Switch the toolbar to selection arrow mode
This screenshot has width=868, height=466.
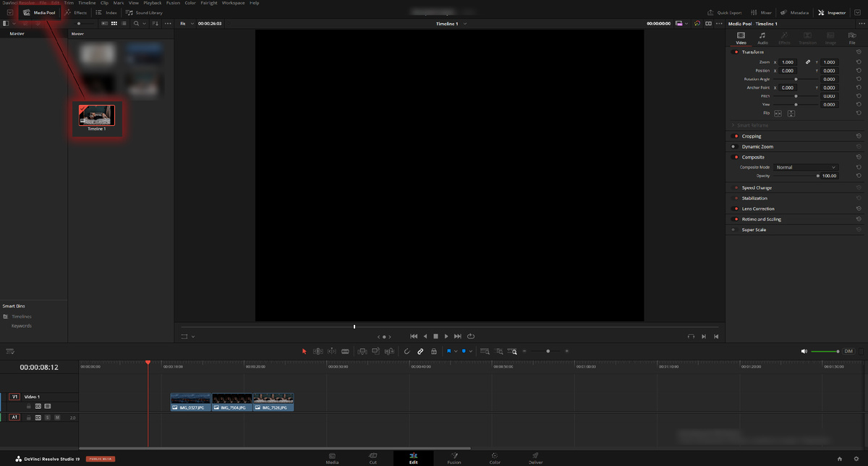click(x=304, y=351)
